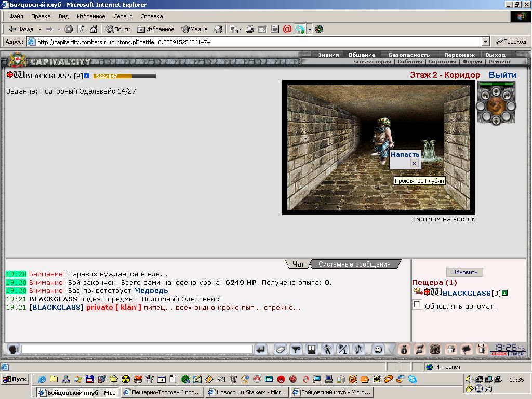
Task: Click the green energy bar above compass
Action: (497, 84)
